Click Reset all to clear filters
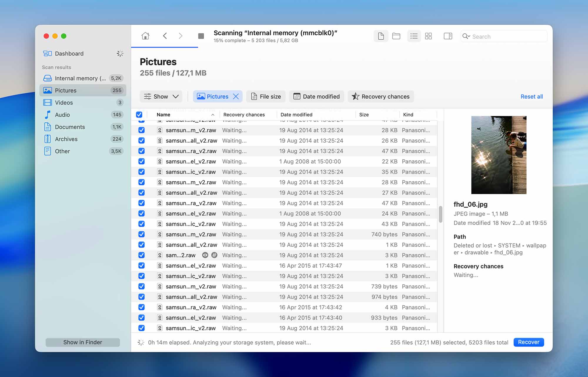The height and width of the screenshot is (377, 588). (532, 96)
